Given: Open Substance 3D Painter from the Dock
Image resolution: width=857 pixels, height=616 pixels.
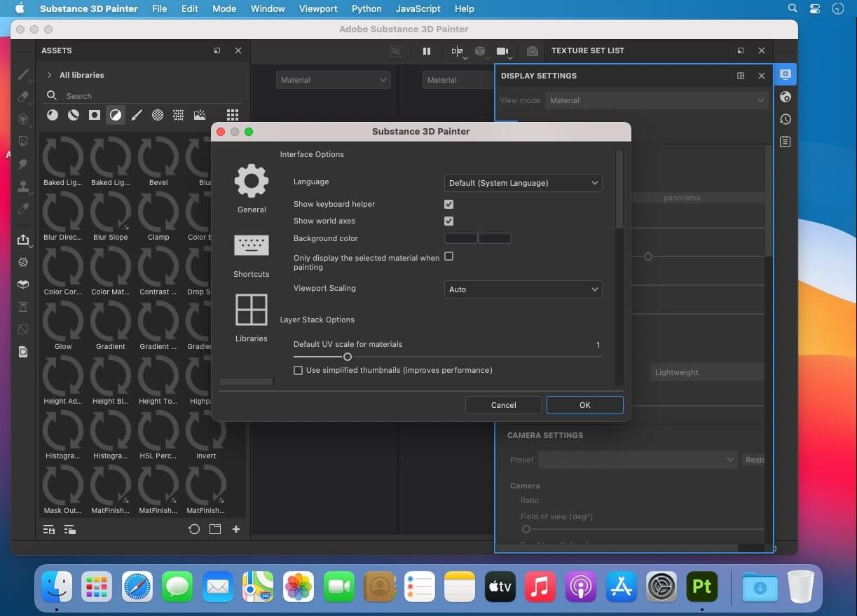Looking at the screenshot, I should pyautogui.click(x=702, y=586).
